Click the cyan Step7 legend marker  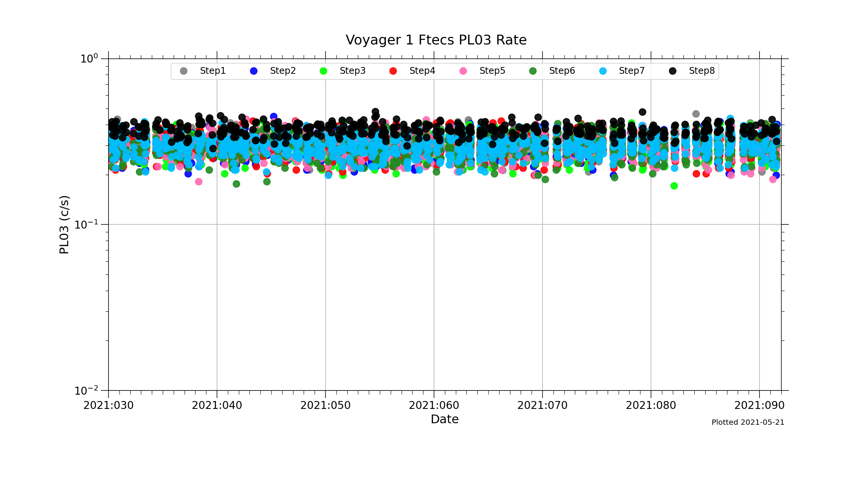(603, 71)
